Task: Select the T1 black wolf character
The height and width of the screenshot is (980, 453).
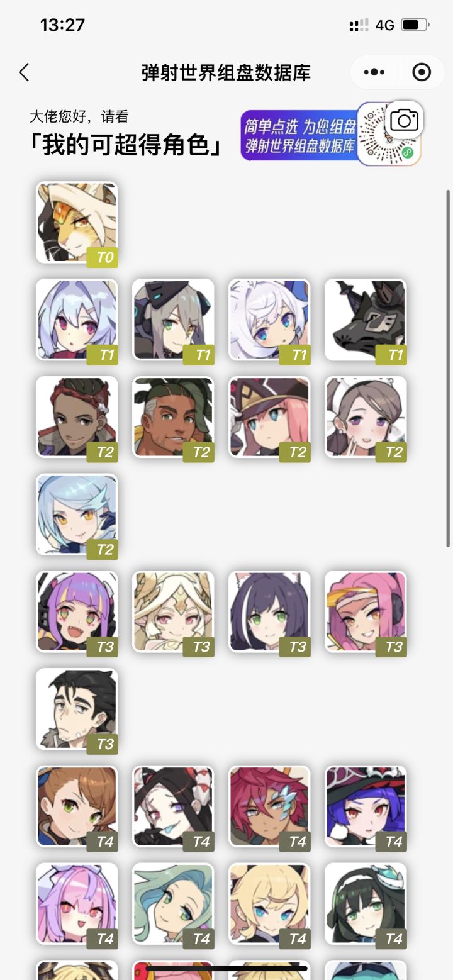Action: pos(366,320)
